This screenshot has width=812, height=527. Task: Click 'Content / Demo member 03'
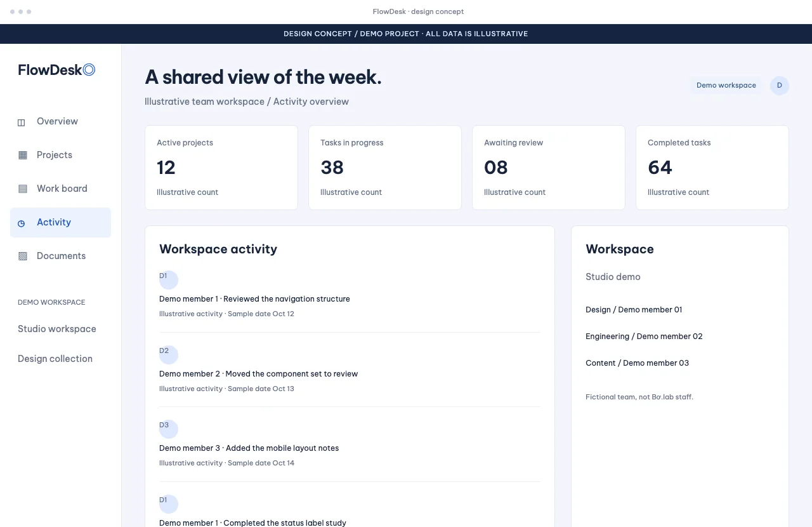point(637,363)
